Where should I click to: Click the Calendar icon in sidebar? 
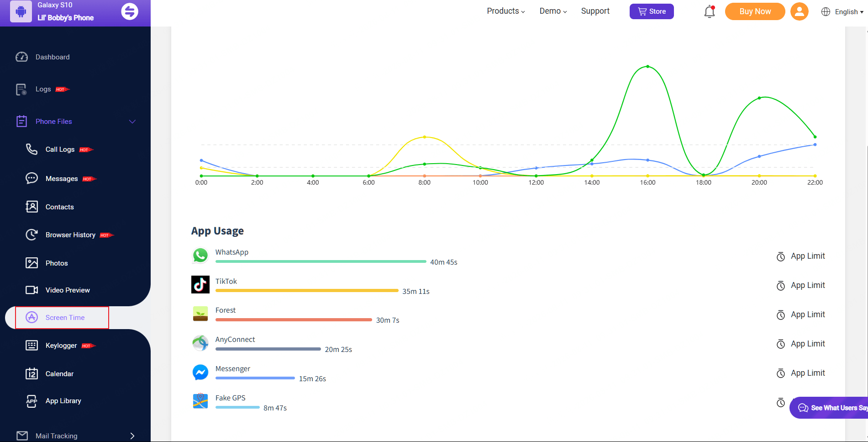click(32, 373)
